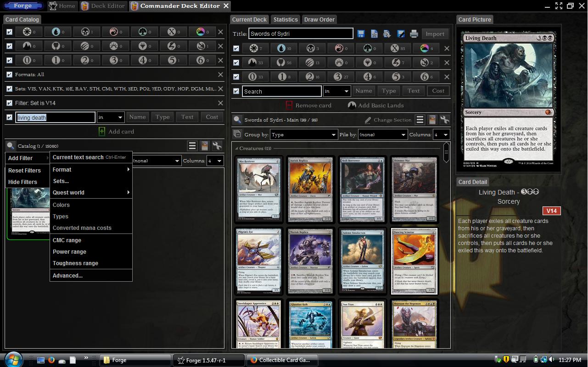
Task: Toggle deck Artifact filter showing 56
Action: coord(284,62)
